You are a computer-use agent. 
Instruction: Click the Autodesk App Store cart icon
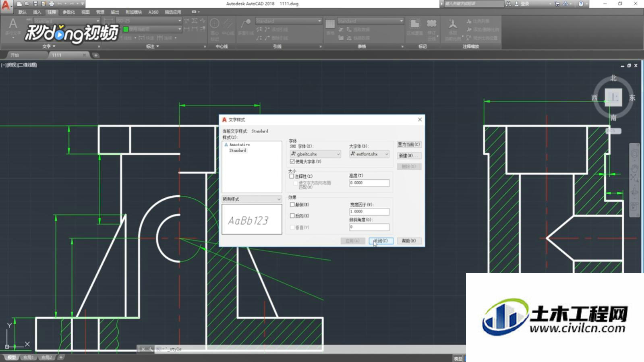(x=557, y=4)
